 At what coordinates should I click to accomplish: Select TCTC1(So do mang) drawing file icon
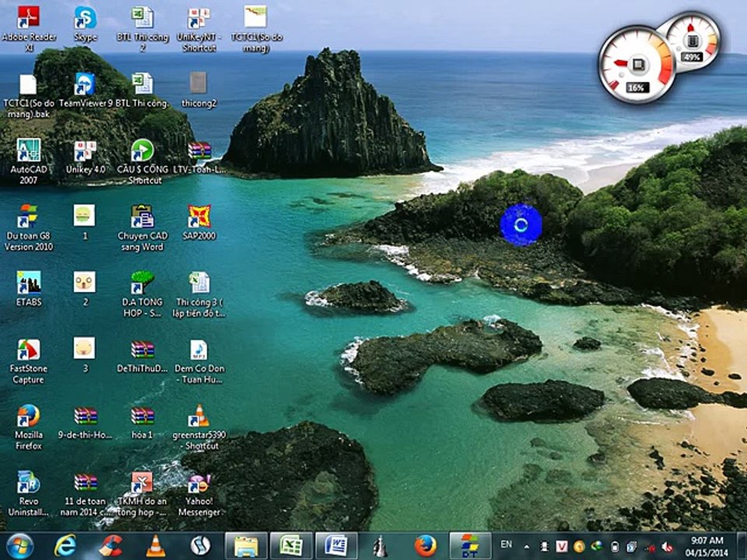[256, 18]
